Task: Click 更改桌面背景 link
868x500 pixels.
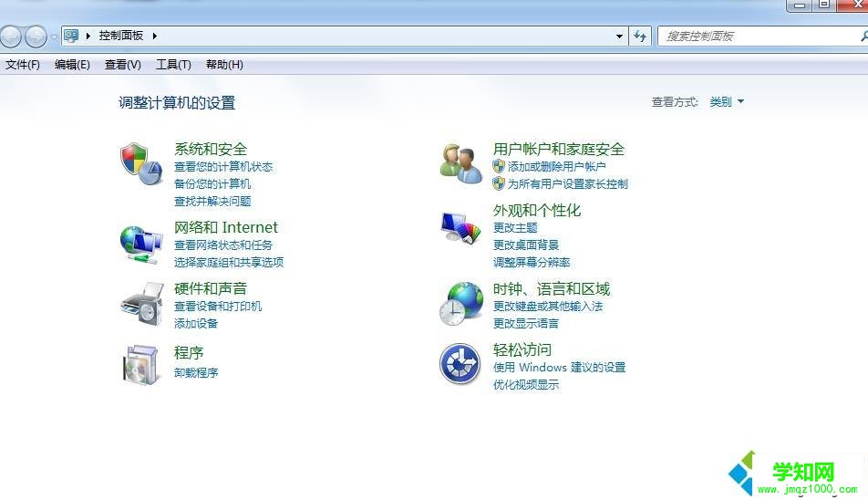Action: pyautogui.click(x=526, y=245)
